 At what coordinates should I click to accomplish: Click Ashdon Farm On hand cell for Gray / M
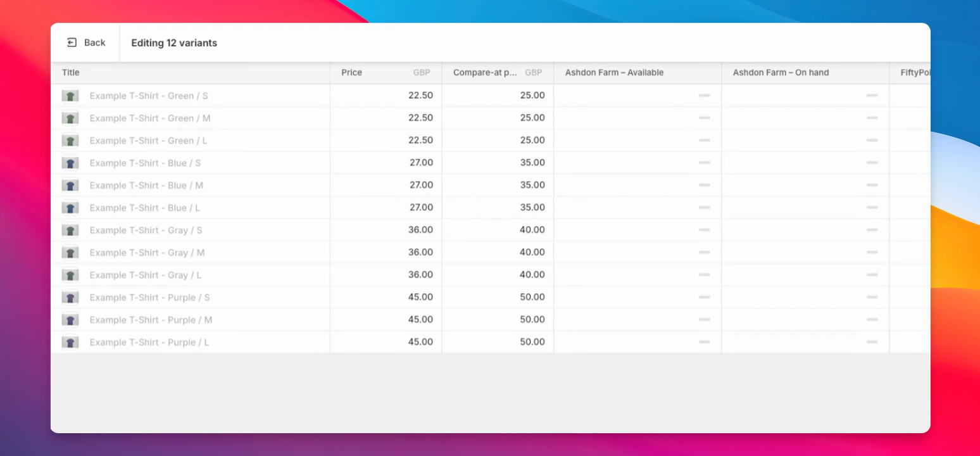pos(805,253)
